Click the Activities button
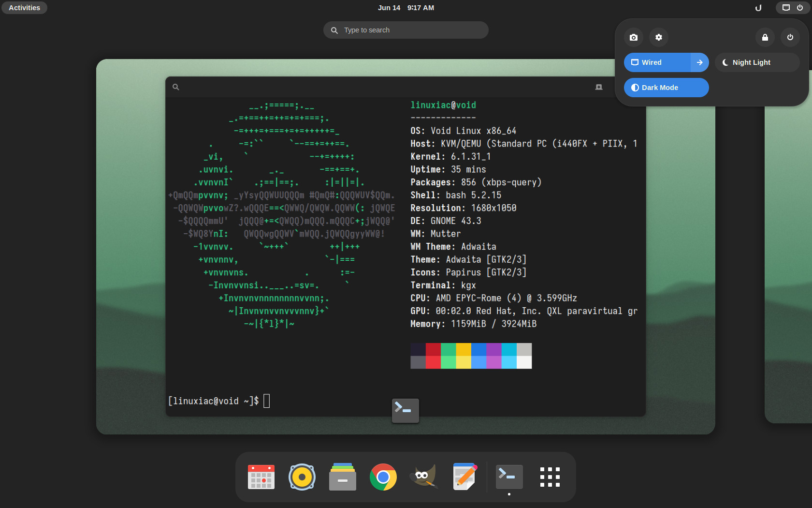This screenshot has width=812, height=508. (24, 8)
